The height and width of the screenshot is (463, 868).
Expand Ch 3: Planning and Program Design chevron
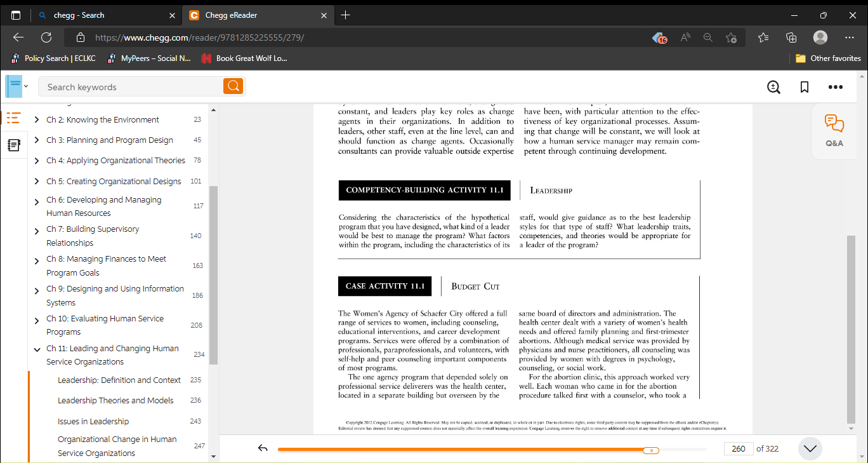[37, 140]
